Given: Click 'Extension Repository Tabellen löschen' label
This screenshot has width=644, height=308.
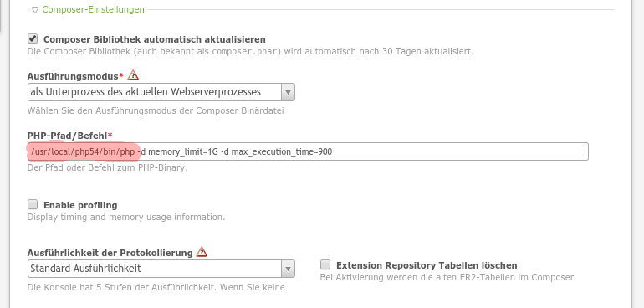Looking at the screenshot, I should pyautogui.click(x=427, y=265).
